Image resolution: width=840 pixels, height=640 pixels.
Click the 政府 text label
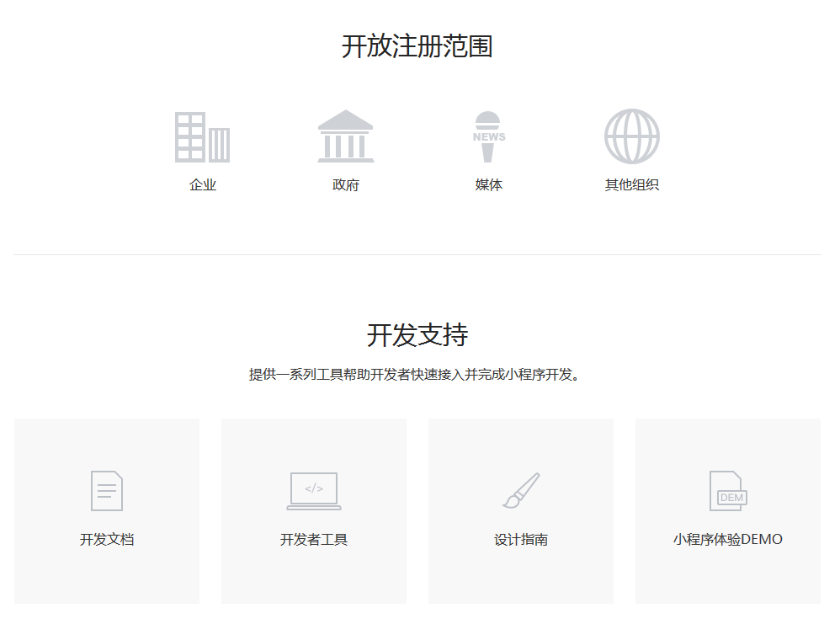(x=347, y=184)
